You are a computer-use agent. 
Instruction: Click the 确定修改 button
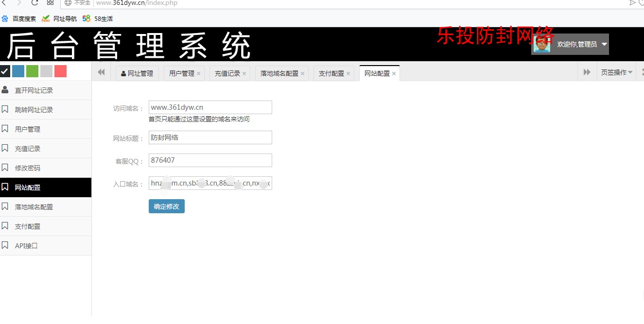click(x=166, y=206)
